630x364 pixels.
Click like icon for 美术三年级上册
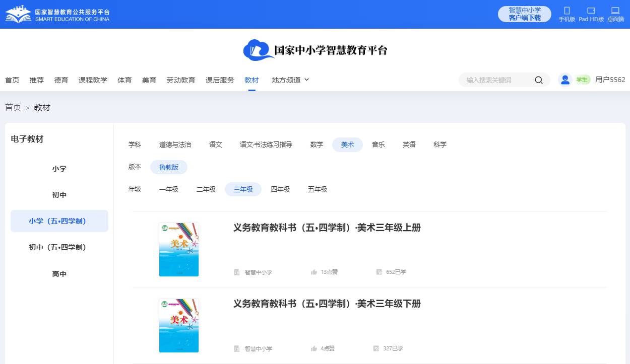pos(314,272)
